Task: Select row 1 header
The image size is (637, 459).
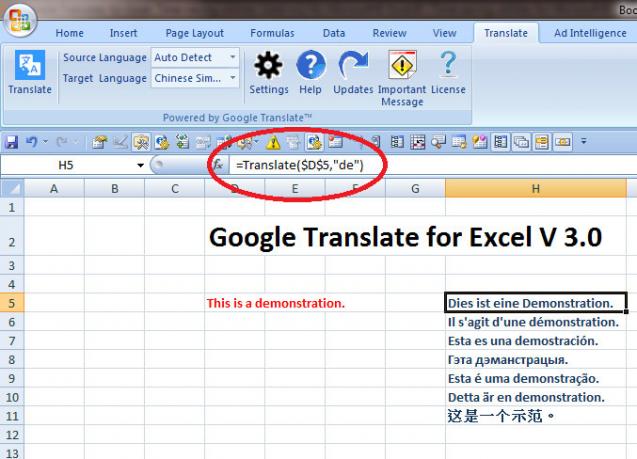Action: tap(12, 207)
